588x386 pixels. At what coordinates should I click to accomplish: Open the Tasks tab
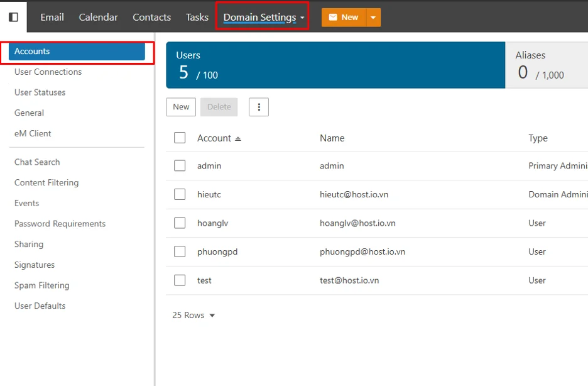(x=197, y=17)
